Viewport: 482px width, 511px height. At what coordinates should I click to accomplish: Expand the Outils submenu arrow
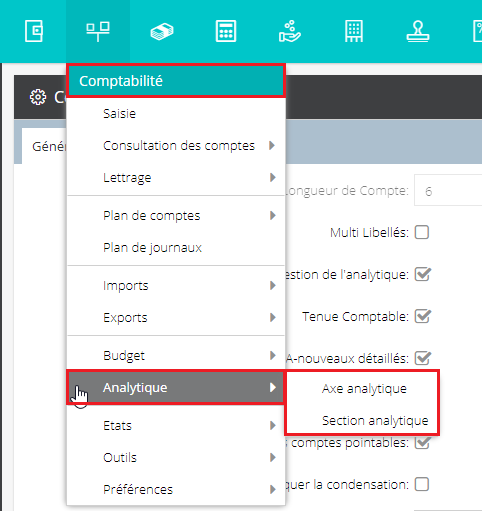point(272,457)
